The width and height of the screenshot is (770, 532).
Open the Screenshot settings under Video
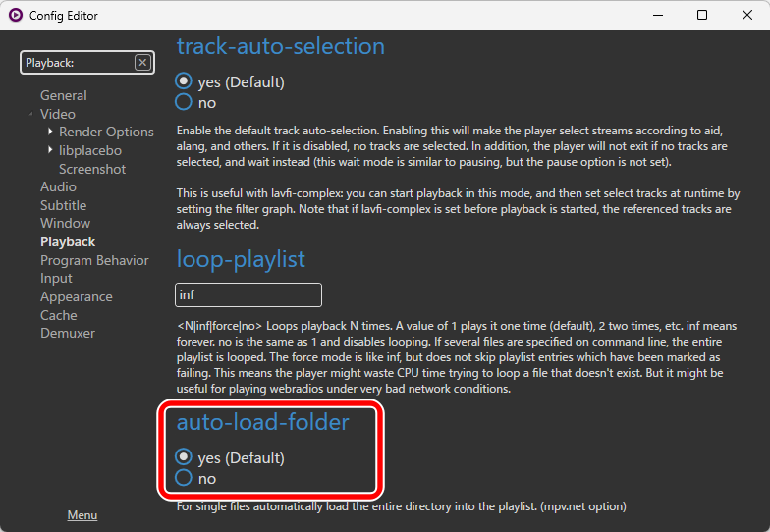92,169
